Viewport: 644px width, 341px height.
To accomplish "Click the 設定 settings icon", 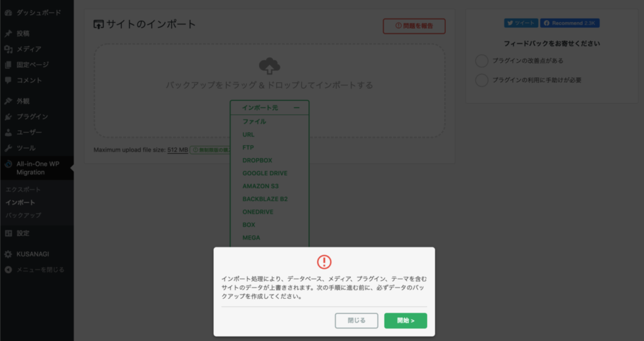I will tap(8, 233).
